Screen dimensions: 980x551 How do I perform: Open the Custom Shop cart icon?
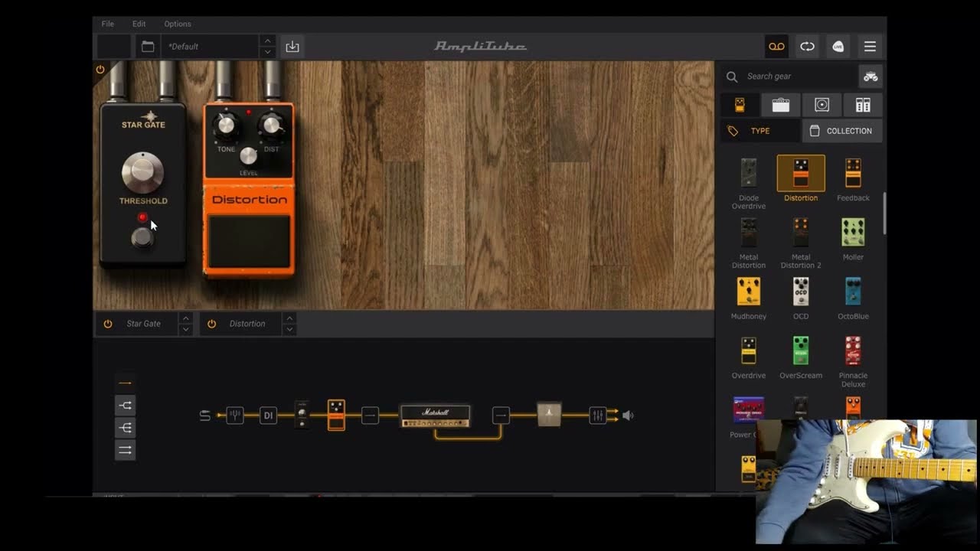[871, 77]
